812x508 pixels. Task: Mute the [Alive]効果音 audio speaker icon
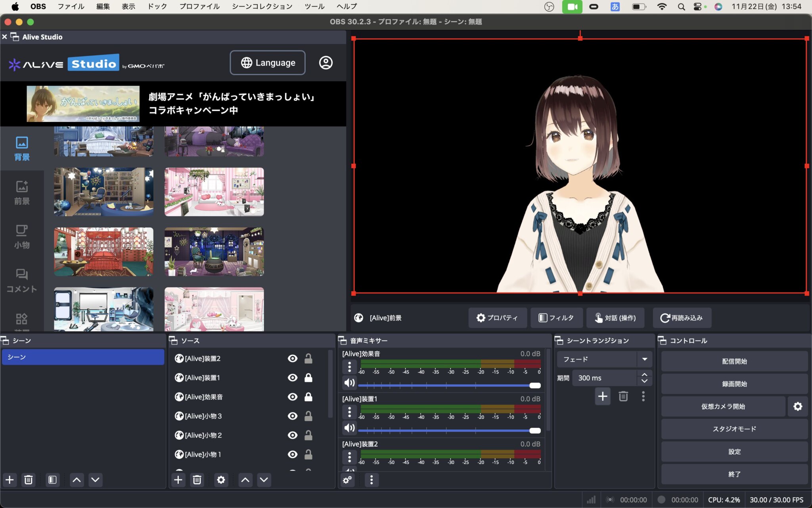point(349,383)
